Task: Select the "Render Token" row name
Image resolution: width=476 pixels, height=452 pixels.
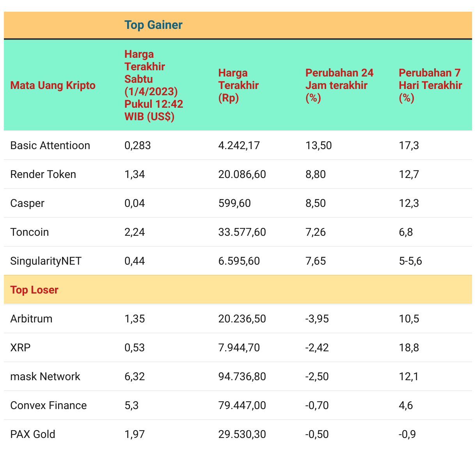Action: [43, 174]
